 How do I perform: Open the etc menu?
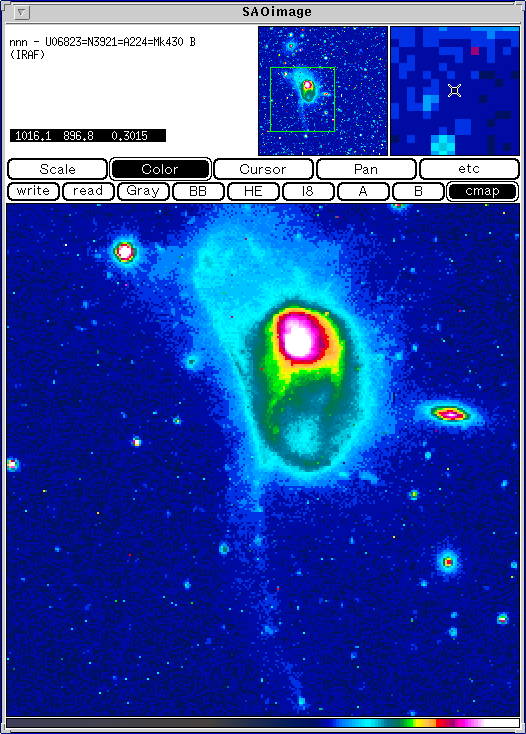click(x=469, y=169)
